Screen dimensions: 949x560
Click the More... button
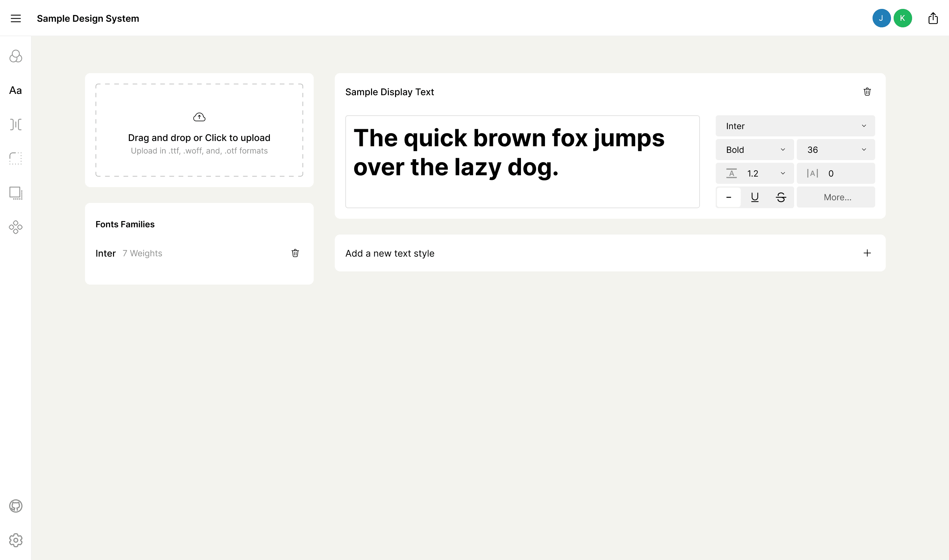pyautogui.click(x=837, y=197)
